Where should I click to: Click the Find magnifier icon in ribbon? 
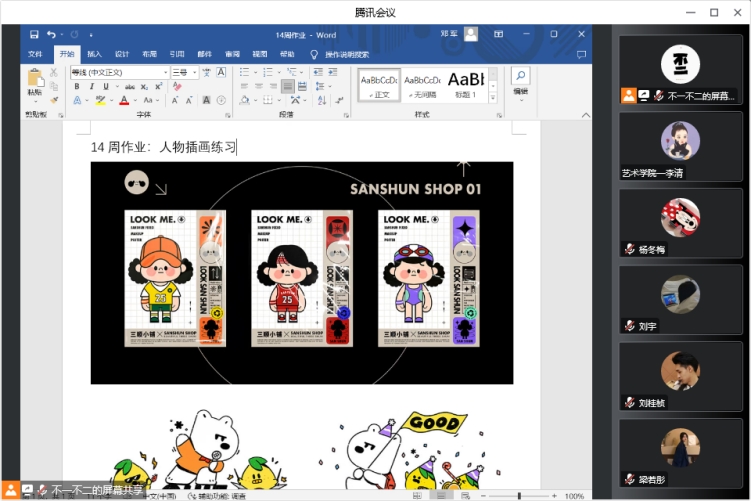coord(520,76)
